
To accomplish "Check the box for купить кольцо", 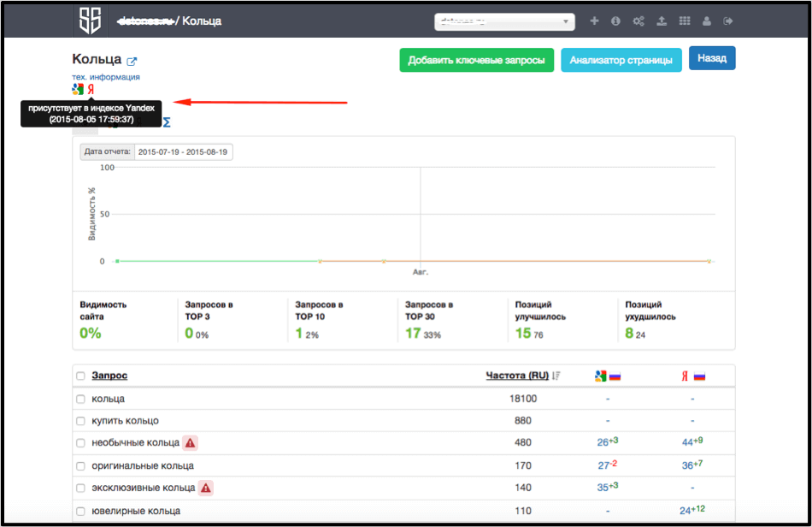I will 80,421.
